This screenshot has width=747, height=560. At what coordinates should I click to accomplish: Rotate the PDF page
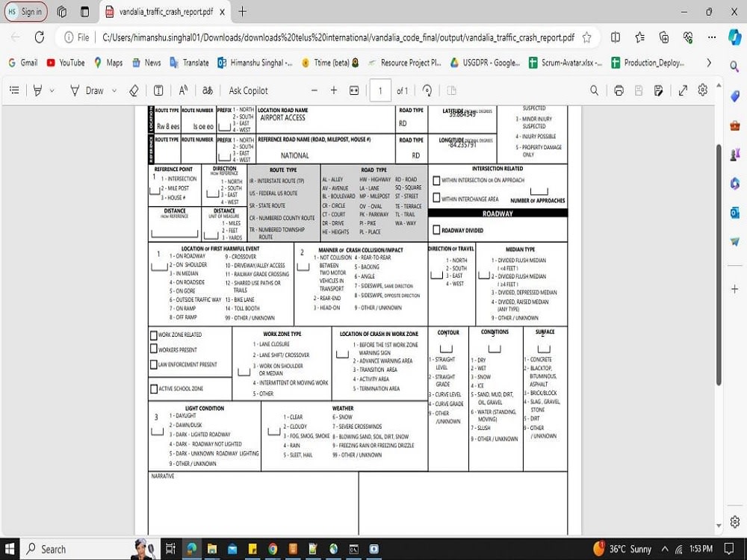[x=427, y=90]
